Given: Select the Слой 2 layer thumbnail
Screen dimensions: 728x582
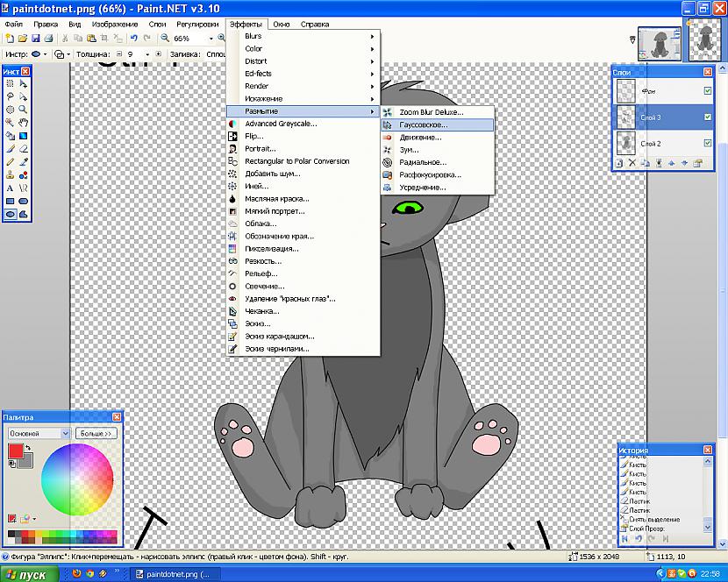Looking at the screenshot, I should click(x=626, y=144).
